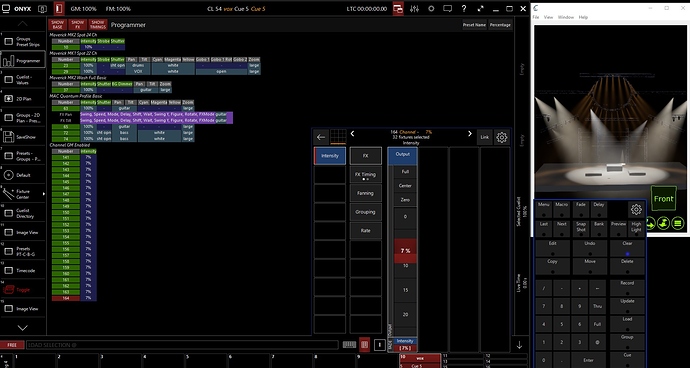Toggle the SHOW FX button
690x368 pixels.
tap(77, 25)
